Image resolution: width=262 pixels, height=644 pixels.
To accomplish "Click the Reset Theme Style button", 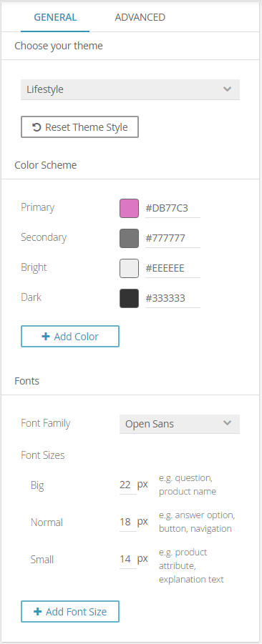I will pos(79,127).
